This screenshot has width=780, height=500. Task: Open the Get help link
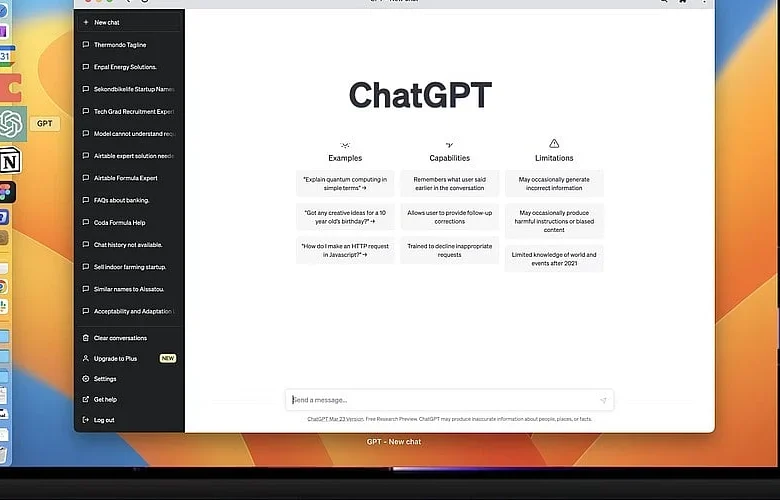129,399
